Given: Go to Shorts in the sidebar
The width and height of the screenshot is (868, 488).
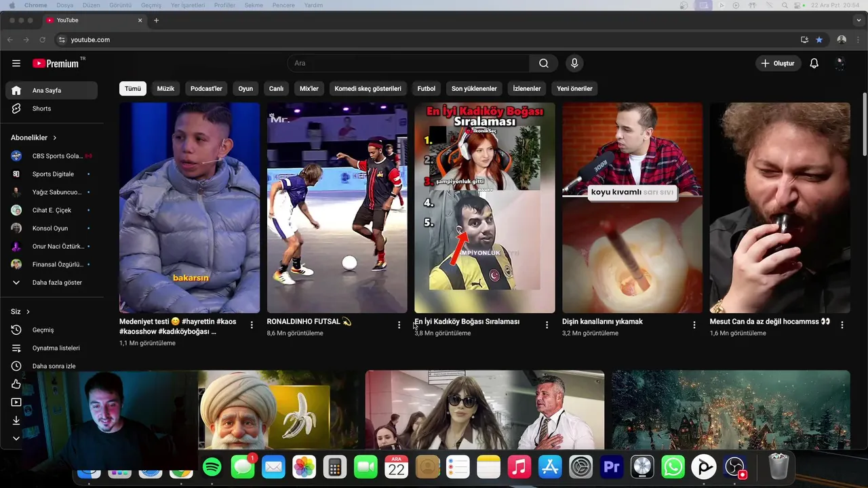Looking at the screenshot, I should (x=52, y=108).
